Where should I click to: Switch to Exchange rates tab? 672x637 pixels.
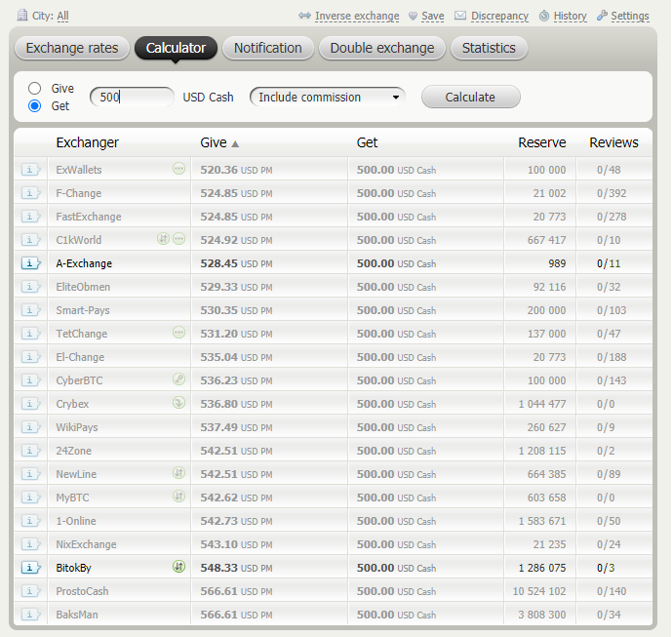pos(72,48)
